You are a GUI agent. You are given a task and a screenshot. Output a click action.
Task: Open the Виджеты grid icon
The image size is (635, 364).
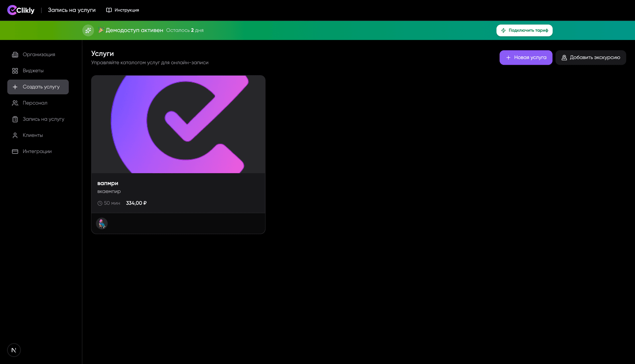15,71
